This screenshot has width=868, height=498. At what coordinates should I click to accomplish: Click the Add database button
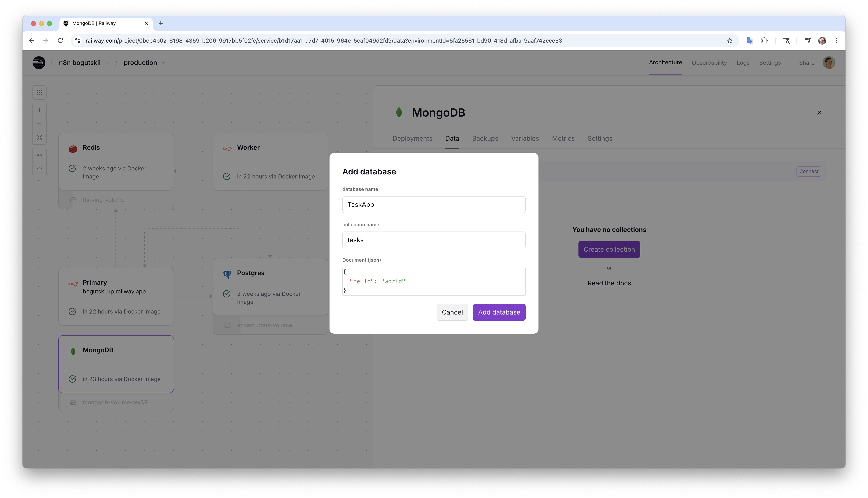coord(499,312)
